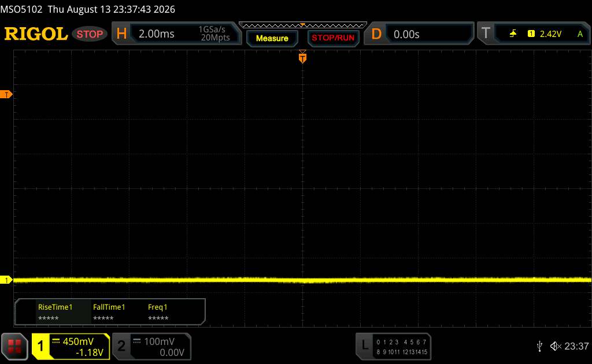Click the 20Mpts memory depth readout
The width and height of the screenshot is (592, 364).
tap(215, 38)
